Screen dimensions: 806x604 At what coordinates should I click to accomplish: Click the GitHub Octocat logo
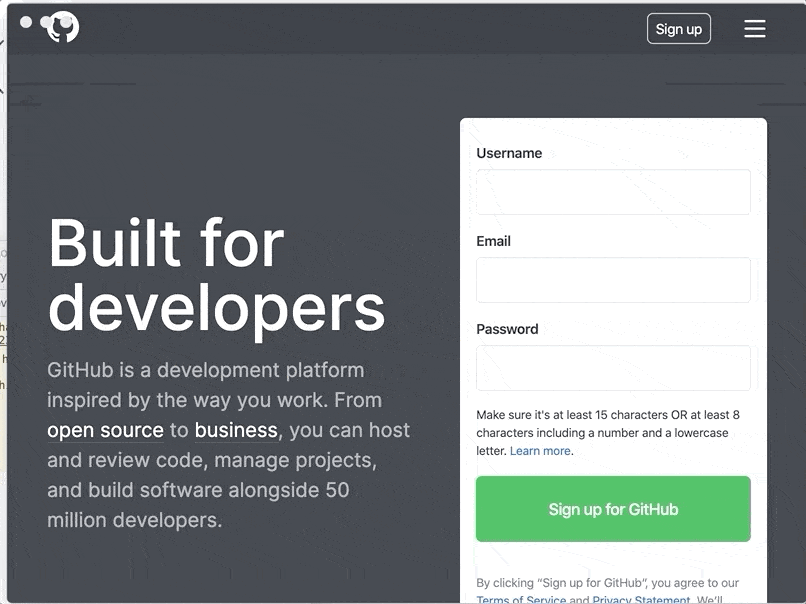click(x=62, y=28)
